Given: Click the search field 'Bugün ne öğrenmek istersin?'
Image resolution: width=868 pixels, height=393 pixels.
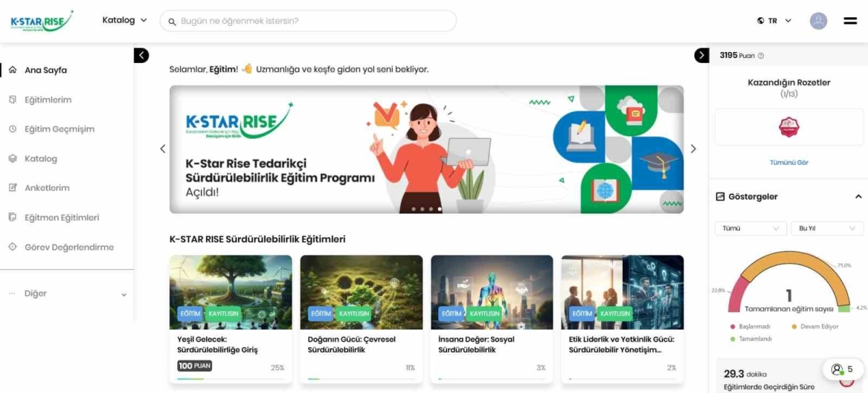Looking at the screenshot, I should tap(308, 21).
